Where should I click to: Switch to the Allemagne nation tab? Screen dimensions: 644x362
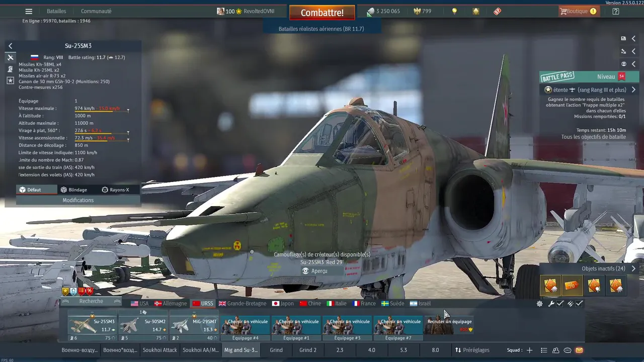pos(171,304)
